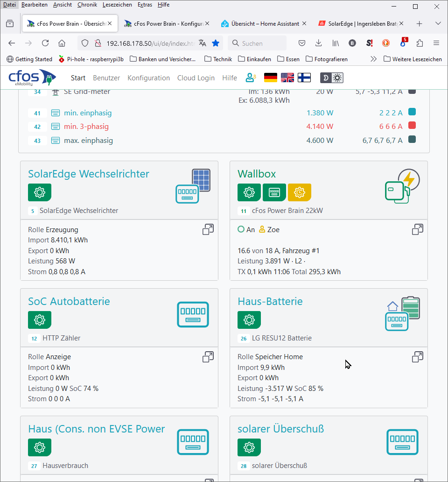Open Chronik menu

coord(87,5)
